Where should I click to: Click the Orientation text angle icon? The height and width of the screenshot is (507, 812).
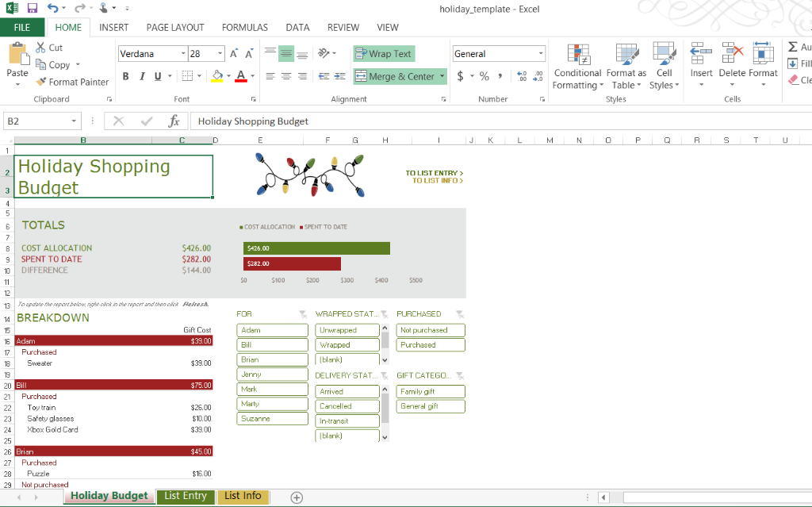click(x=324, y=53)
